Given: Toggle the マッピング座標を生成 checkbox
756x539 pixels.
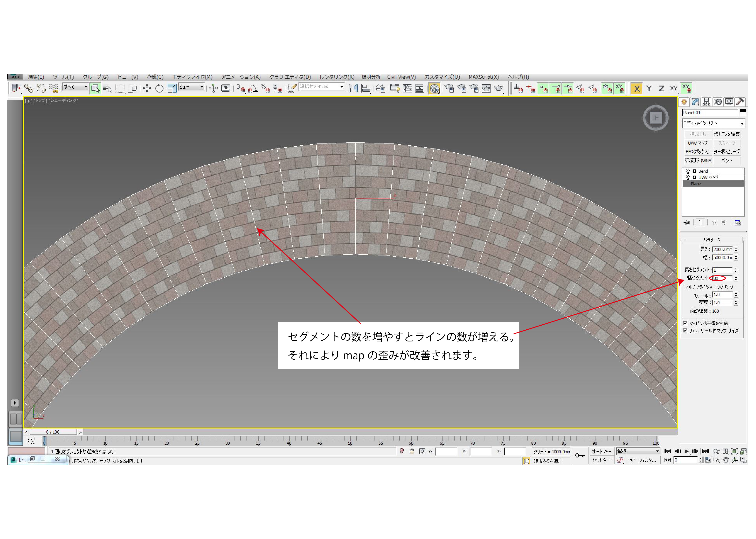Looking at the screenshot, I should [685, 323].
